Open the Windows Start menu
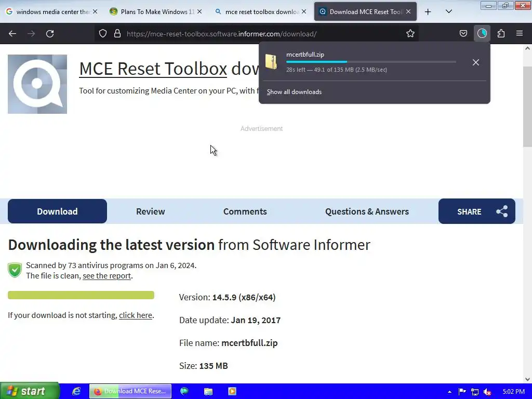Viewport: 532px width, 399px height. pos(30,391)
